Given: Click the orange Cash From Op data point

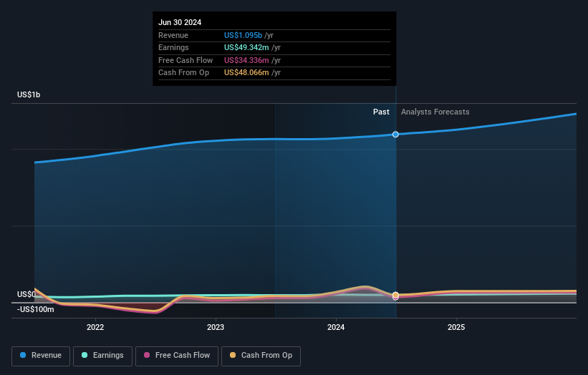Looking at the screenshot, I should point(395,295).
